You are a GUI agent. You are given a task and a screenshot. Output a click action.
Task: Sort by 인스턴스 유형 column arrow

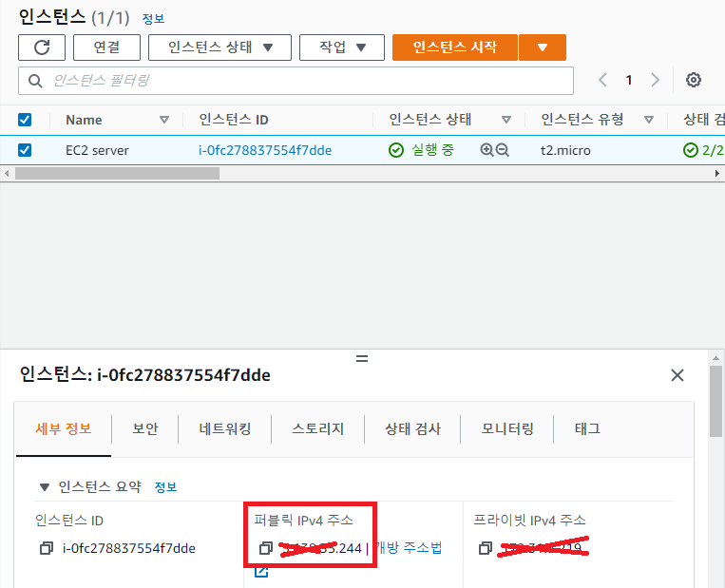coord(649,120)
